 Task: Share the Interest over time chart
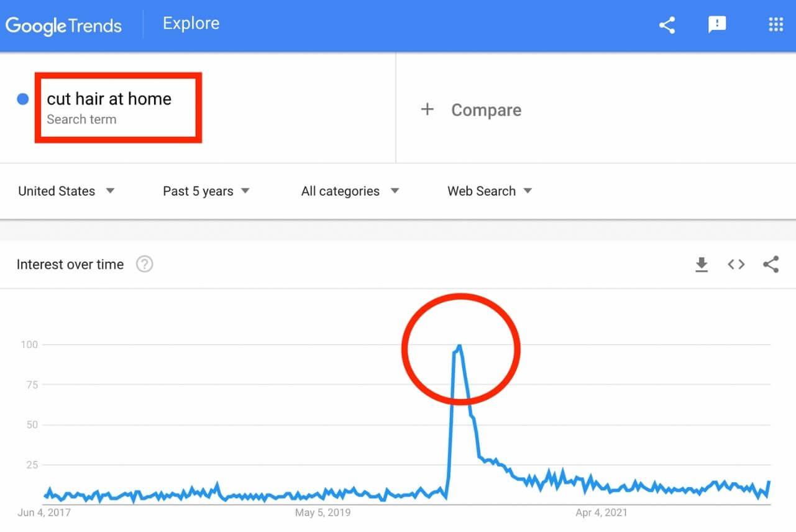click(771, 265)
